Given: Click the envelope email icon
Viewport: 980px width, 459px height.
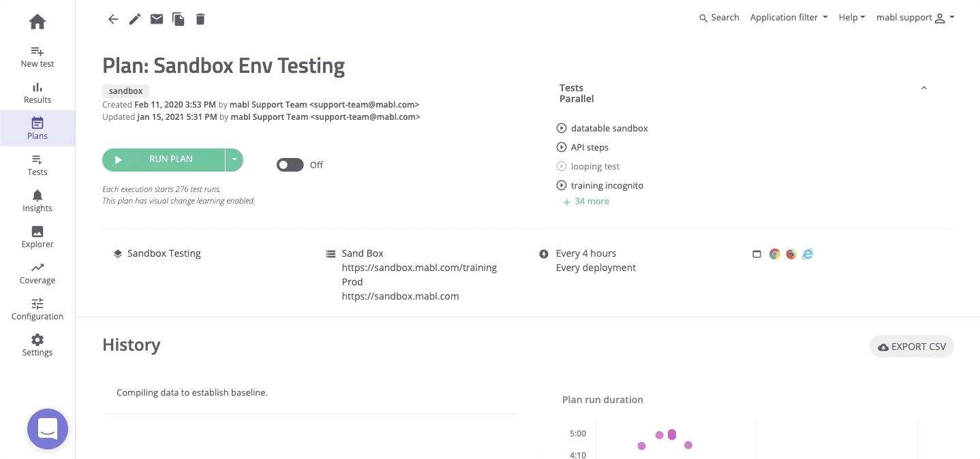Looking at the screenshot, I should click(157, 19).
